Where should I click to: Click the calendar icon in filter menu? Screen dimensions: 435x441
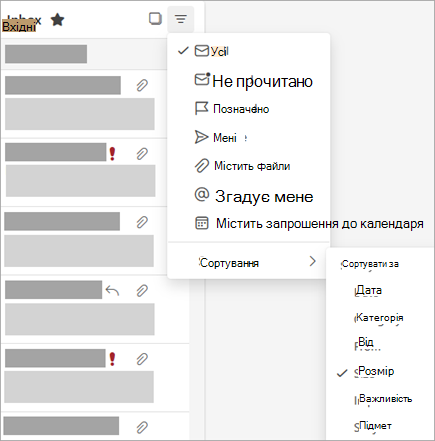pos(202,223)
